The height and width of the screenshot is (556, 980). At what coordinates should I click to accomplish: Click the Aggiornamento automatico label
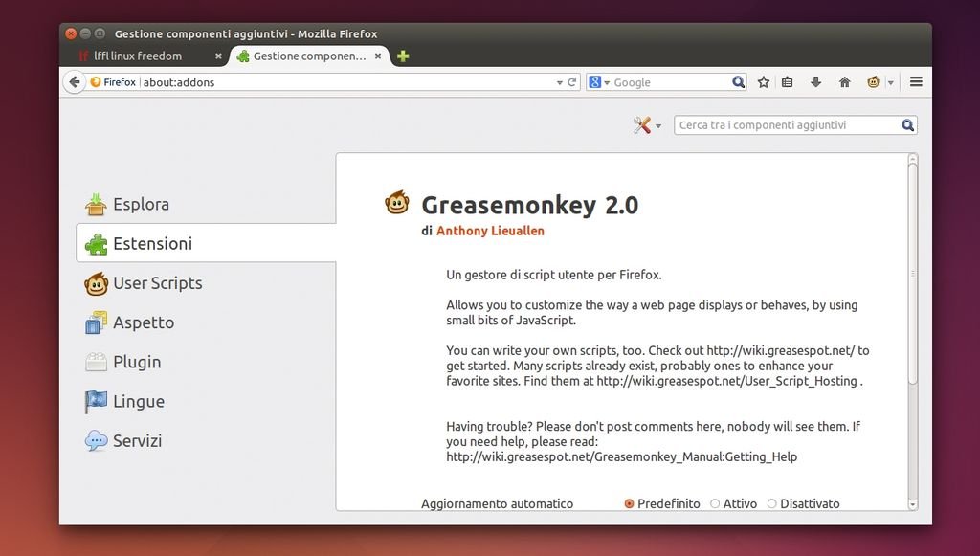pos(497,503)
